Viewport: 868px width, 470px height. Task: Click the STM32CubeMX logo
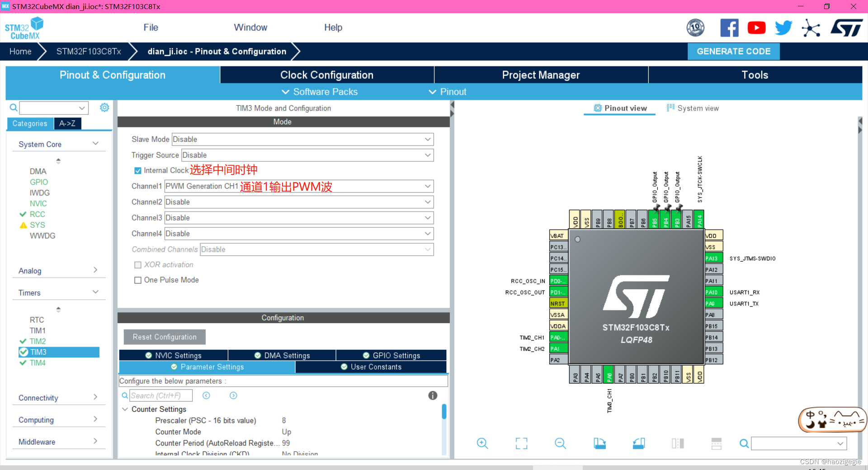(x=24, y=28)
